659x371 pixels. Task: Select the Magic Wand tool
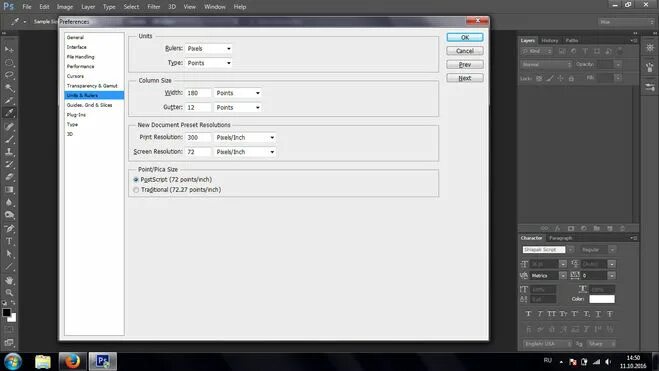[x=9, y=88]
